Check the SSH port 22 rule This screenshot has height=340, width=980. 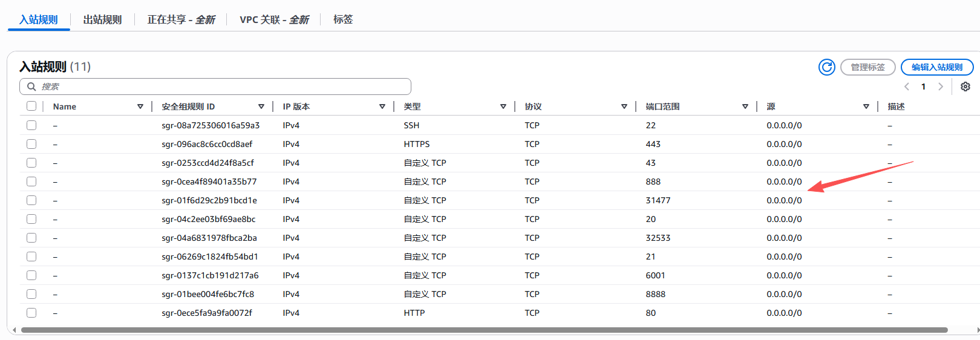tap(31, 125)
